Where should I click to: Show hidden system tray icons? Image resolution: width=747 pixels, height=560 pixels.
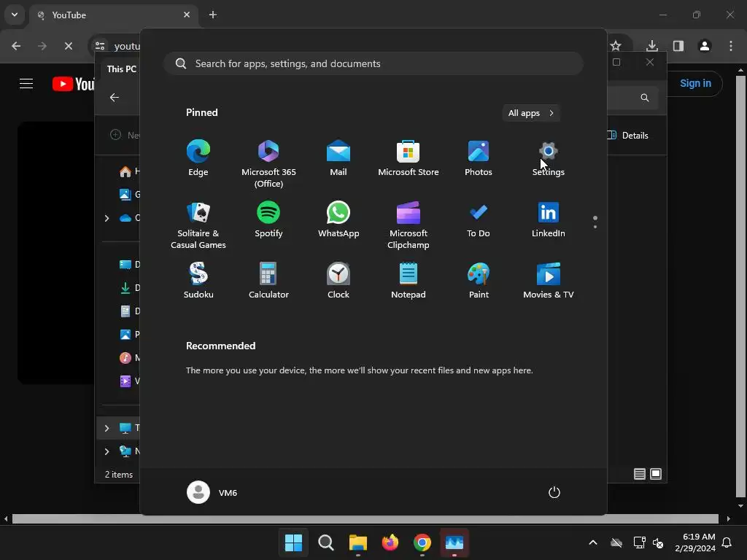click(593, 542)
